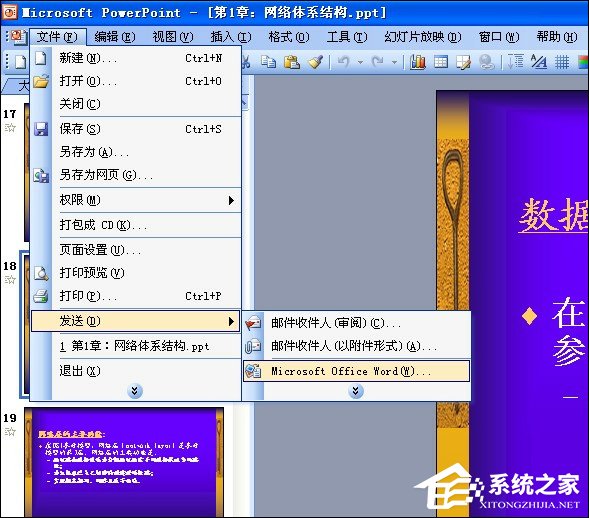The image size is (589, 518).
Task: Expand the 发送(D) Send To submenu
Action: [x=136, y=321]
